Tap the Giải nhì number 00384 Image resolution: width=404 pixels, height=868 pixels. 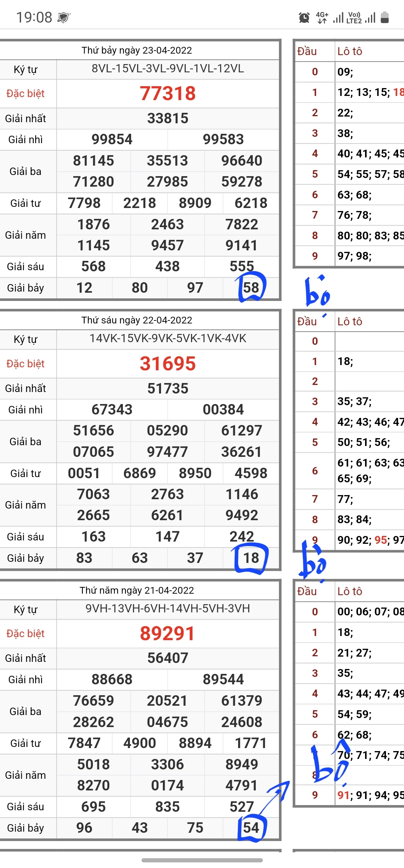(223, 410)
